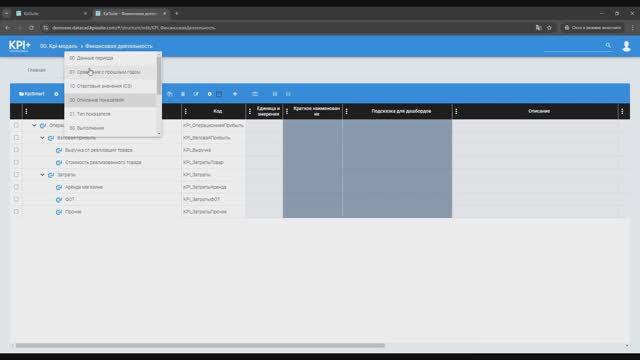Click KPI icon of Аренда магазина row
This screenshot has width=640, height=360.
pyautogui.click(x=59, y=187)
